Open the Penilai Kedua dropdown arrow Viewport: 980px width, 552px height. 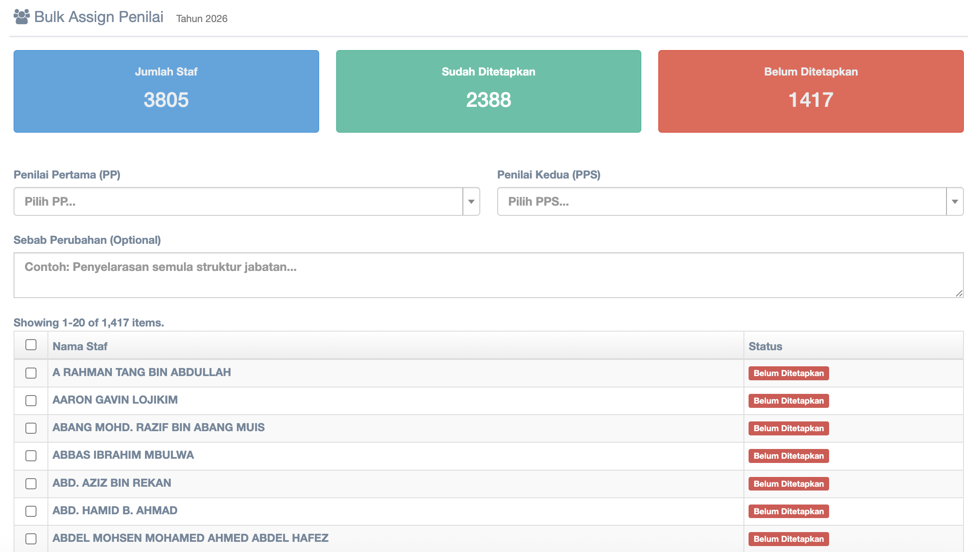coord(955,202)
